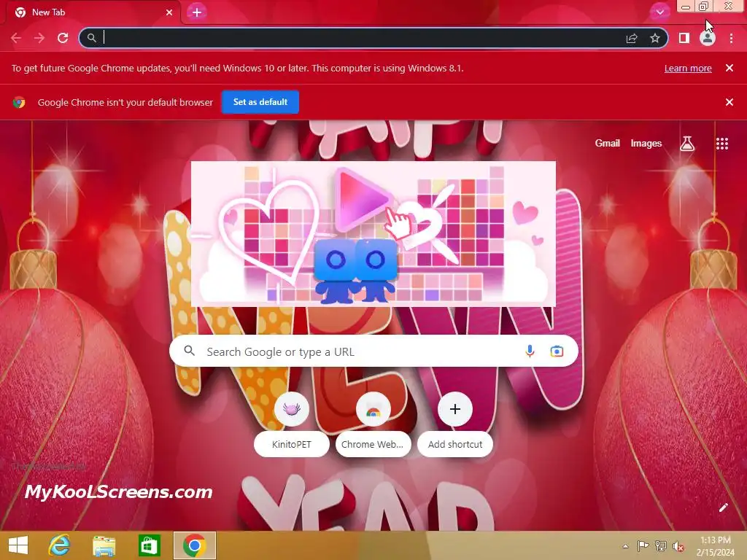Open the Windows Store taskbar icon
This screenshot has height=560, width=747.
149,545
